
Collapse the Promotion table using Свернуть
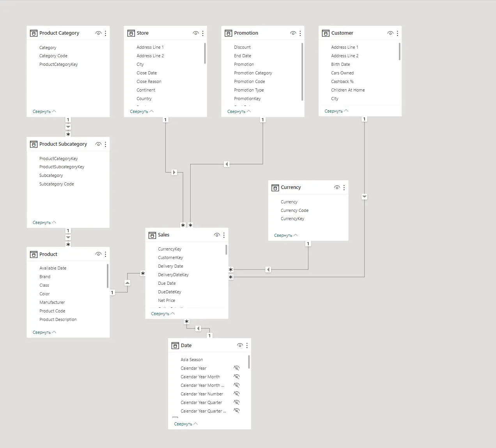tap(239, 111)
